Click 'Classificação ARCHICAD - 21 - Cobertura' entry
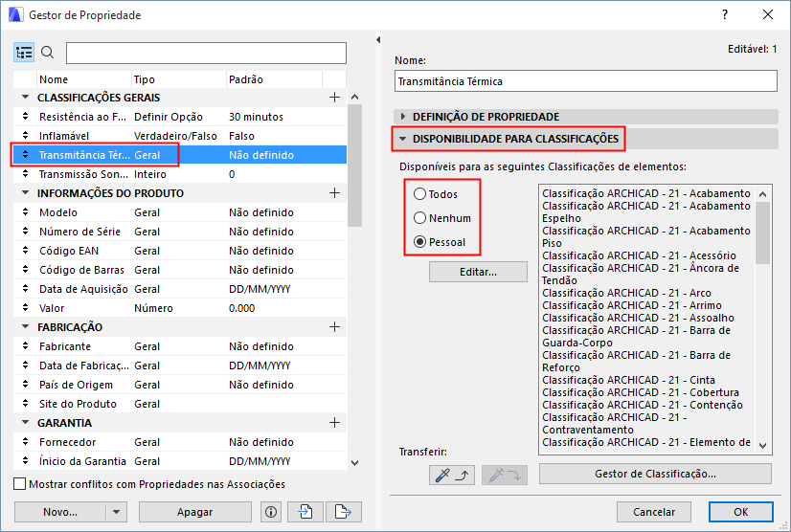791x532 pixels. [641, 392]
